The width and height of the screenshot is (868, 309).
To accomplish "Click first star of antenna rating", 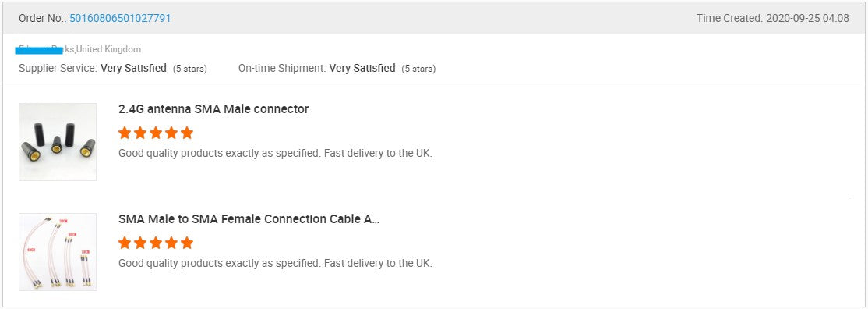I will (x=125, y=133).
